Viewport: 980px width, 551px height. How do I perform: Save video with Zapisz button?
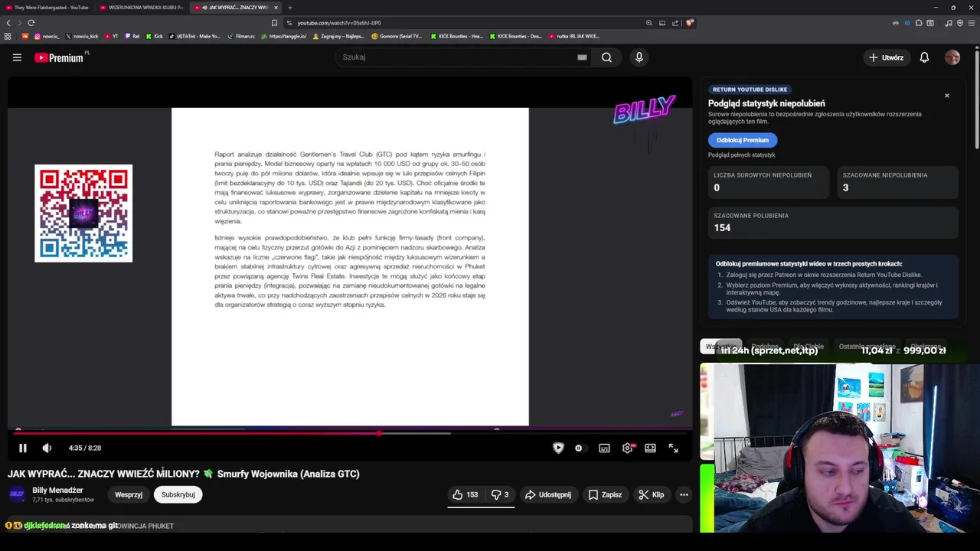coord(605,494)
